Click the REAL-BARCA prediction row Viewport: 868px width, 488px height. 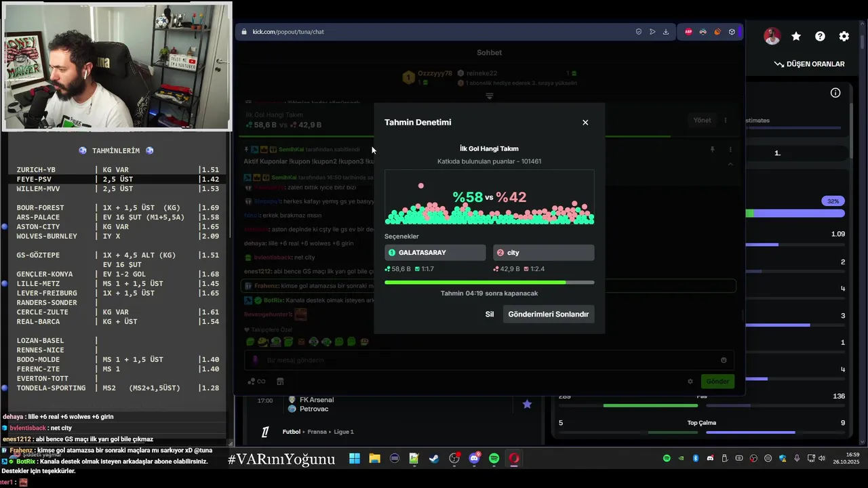pos(119,321)
